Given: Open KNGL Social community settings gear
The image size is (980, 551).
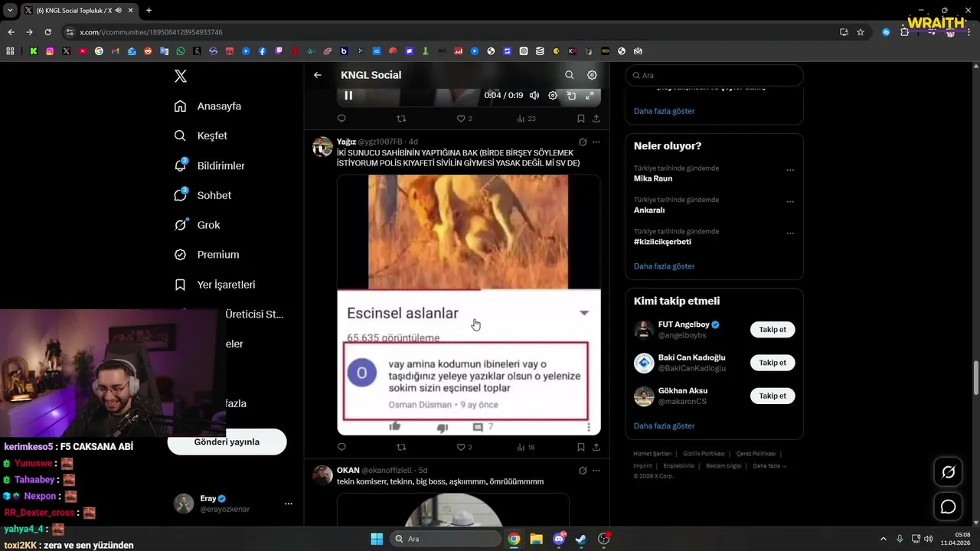Looking at the screenshot, I should click(x=592, y=75).
